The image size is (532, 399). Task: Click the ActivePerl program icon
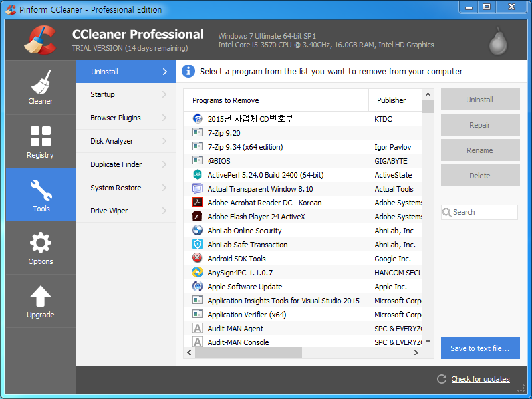(x=198, y=175)
